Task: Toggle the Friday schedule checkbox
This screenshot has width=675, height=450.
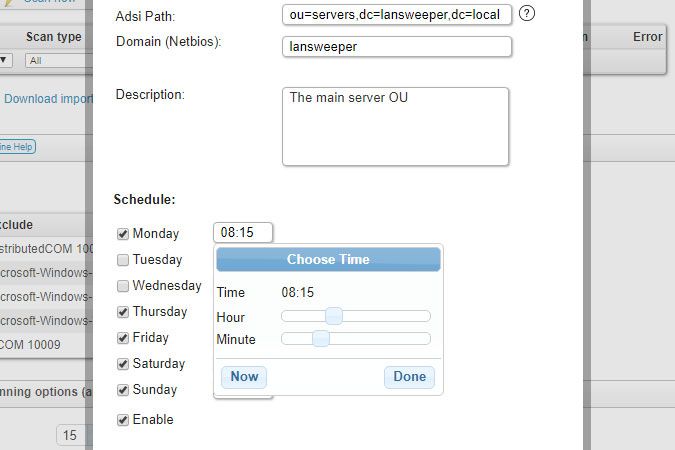Action: click(x=123, y=338)
